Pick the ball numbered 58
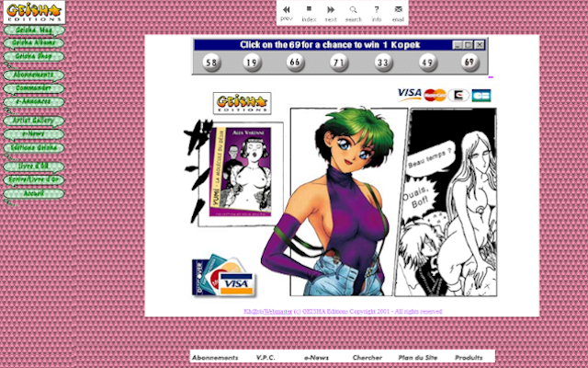 click(211, 63)
